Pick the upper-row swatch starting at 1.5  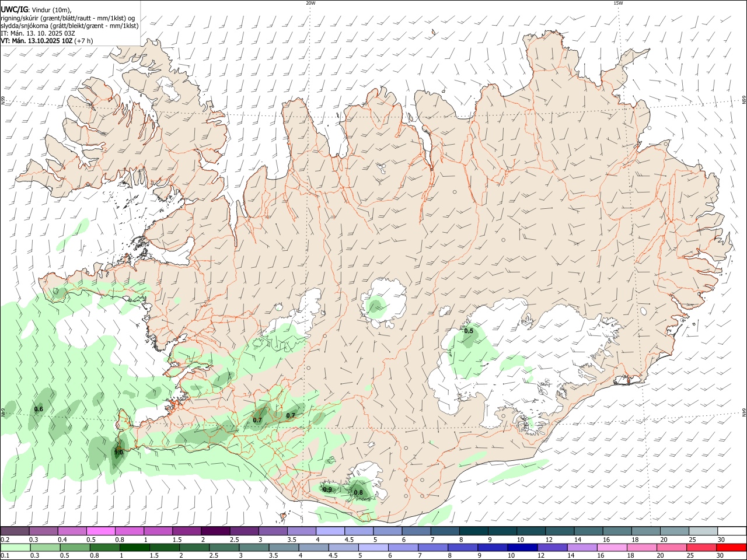pyautogui.click(x=186, y=531)
